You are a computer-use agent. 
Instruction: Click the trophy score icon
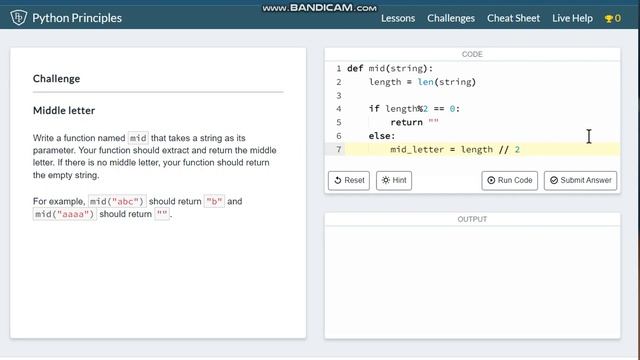pos(609,18)
